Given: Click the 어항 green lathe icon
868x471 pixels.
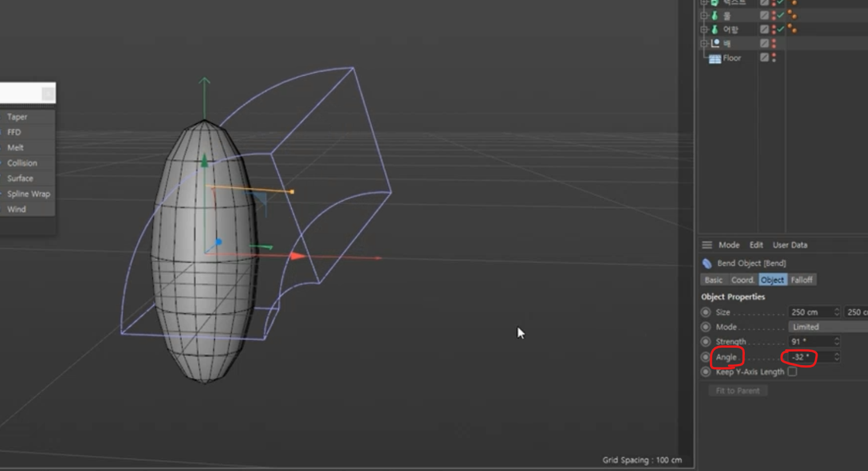Looking at the screenshot, I should (x=715, y=29).
